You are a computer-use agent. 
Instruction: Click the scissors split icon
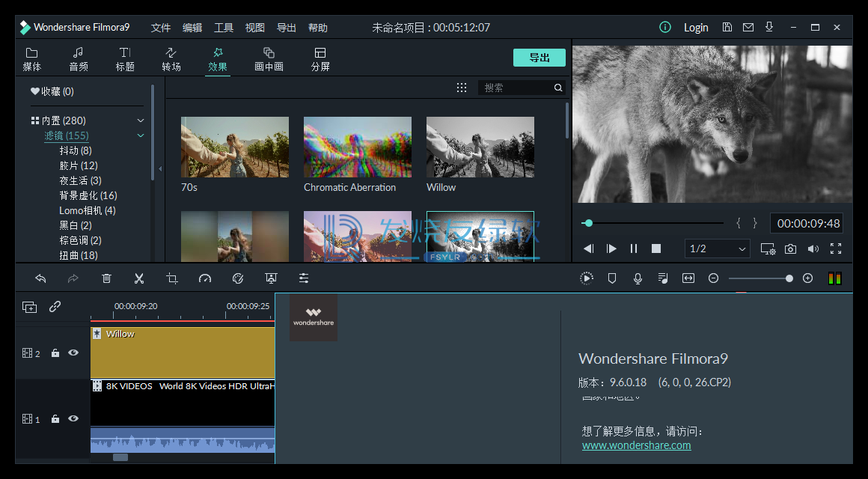pos(139,278)
